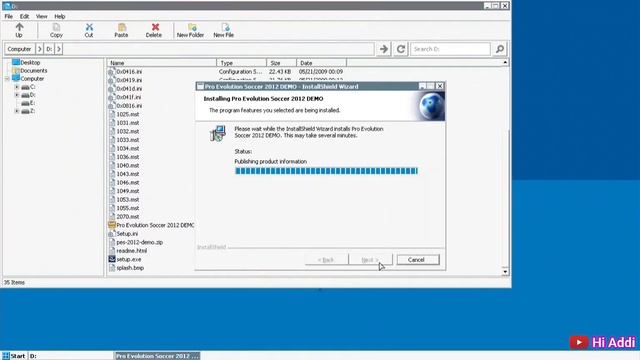The height and width of the screenshot is (360, 640).
Task: Click the file list scrollbar down arrow
Action: [x=505, y=272]
